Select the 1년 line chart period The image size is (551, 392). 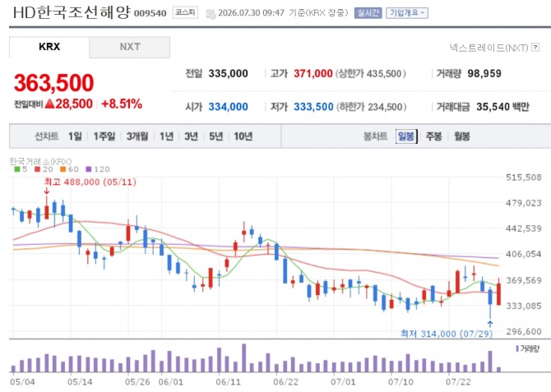click(167, 136)
